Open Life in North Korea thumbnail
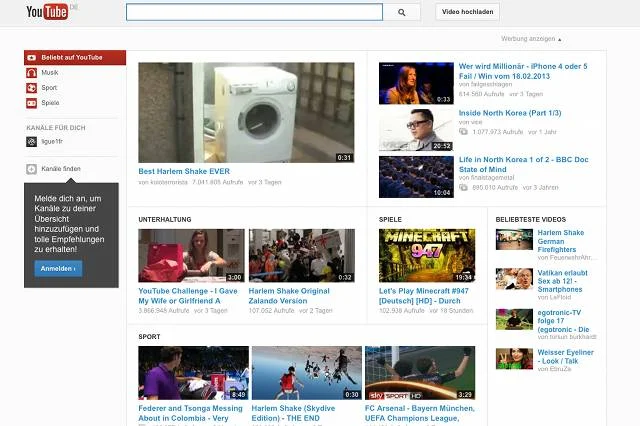 pos(416,177)
